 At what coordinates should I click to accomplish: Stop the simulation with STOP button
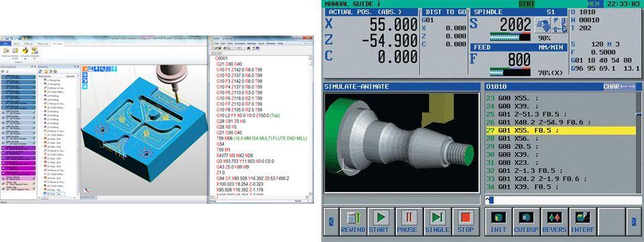point(466,221)
